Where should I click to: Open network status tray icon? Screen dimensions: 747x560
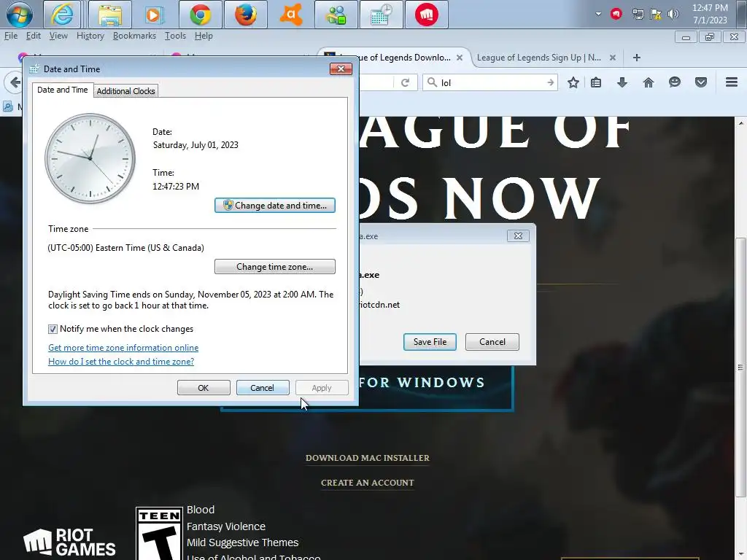(x=638, y=14)
